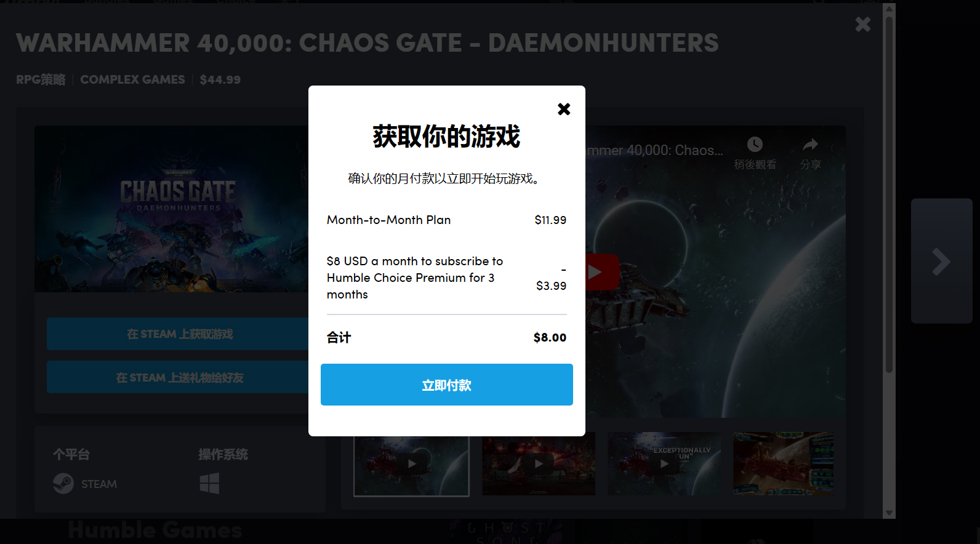The width and height of the screenshot is (980, 544).
Task: Close the payment confirmation dialog
Action: pyautogui.click(x=564, y=109)
